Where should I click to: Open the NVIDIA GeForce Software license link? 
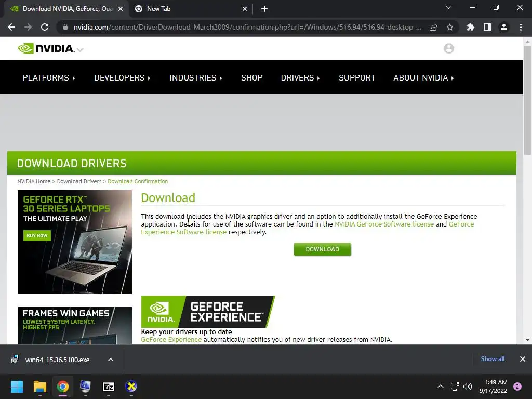point(384,224)
